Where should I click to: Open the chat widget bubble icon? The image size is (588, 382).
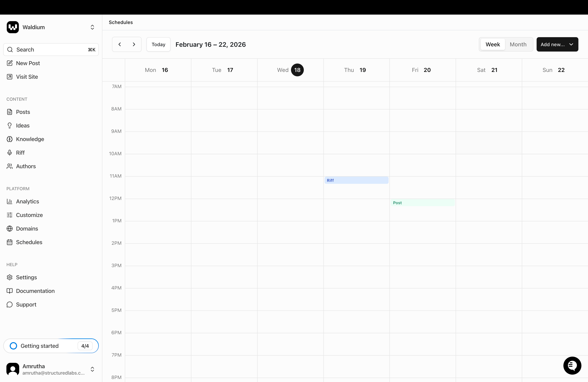pos(572,365)
